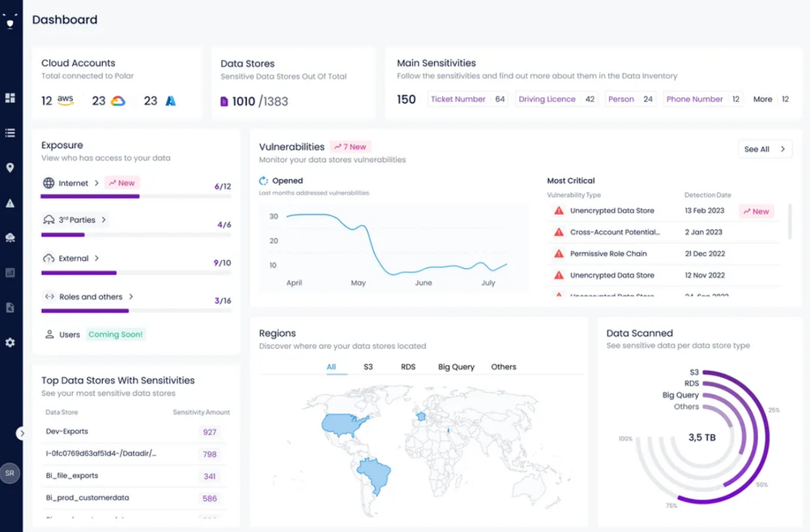Open the Dashboard grid icon in sidebar
The width and height of the screenshot is (810, 532).
point(10,97)
